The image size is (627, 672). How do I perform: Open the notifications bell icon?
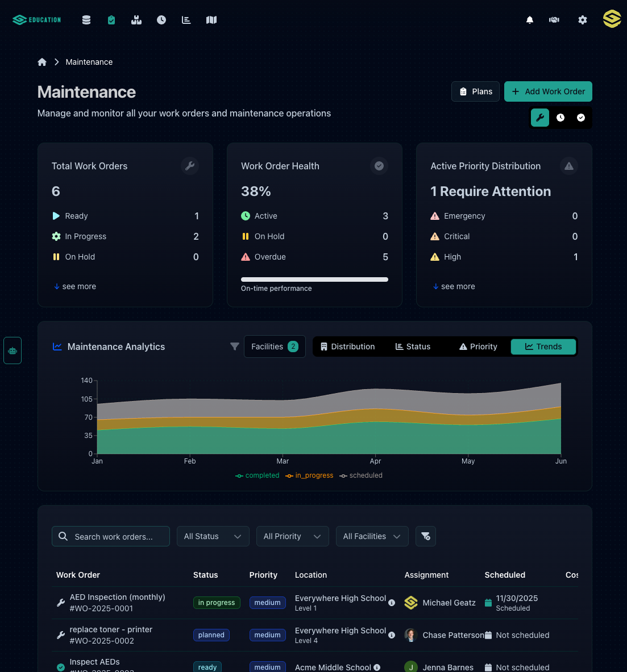pyautogui.click(x=529, y=19)
